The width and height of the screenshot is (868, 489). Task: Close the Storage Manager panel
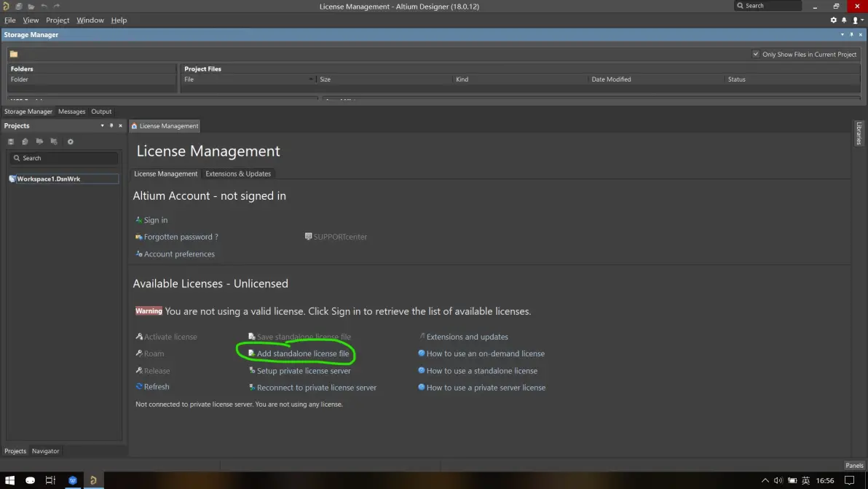[x=860, y=34]
